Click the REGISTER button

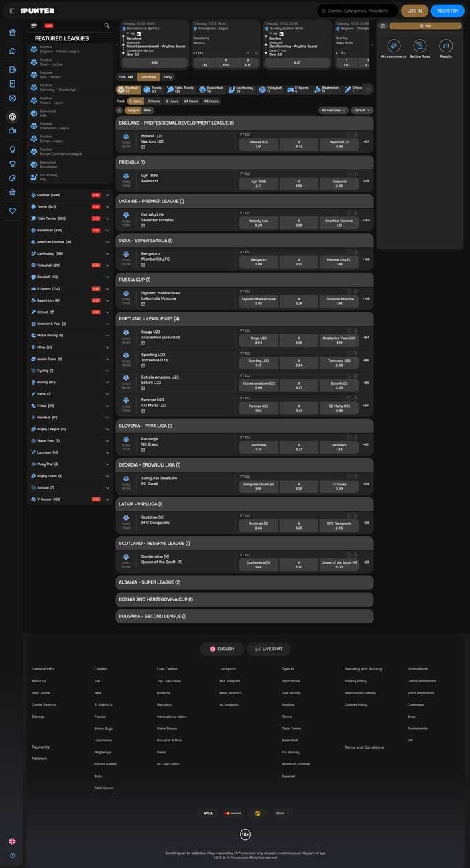pyautogui.click(x=447, y=11)
